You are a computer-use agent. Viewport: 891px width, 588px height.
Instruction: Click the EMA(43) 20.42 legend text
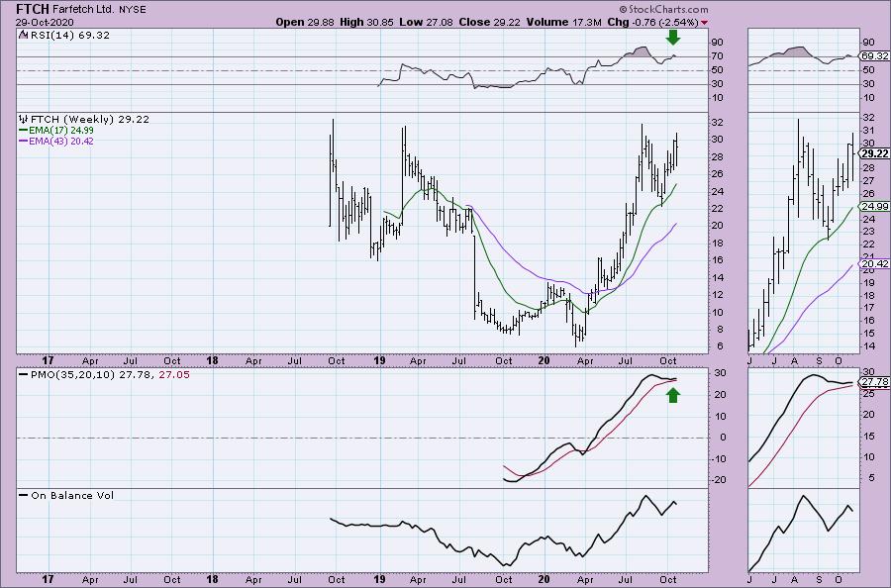(x=60, y=141)
